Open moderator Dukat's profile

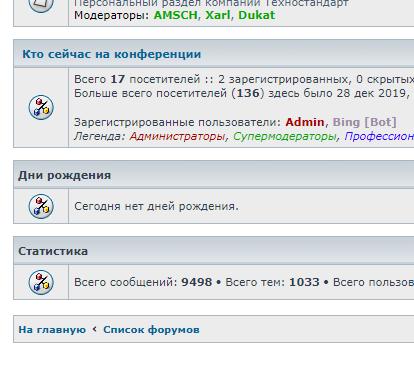[x=256, y=15]
